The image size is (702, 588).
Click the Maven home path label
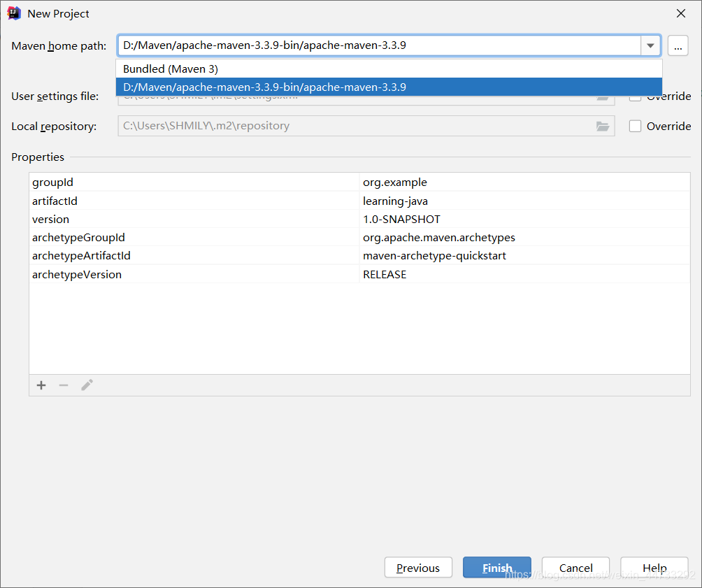[x=59, y=46]
